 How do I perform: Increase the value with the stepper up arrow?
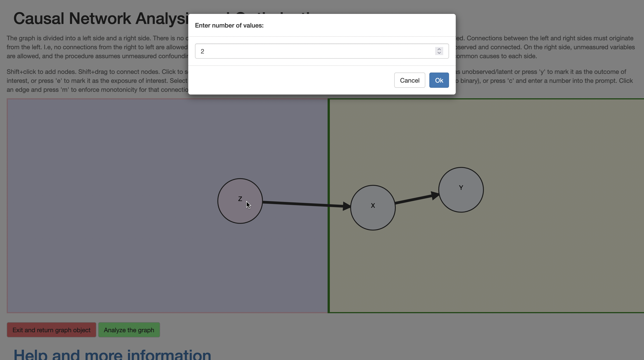(439, 49)
